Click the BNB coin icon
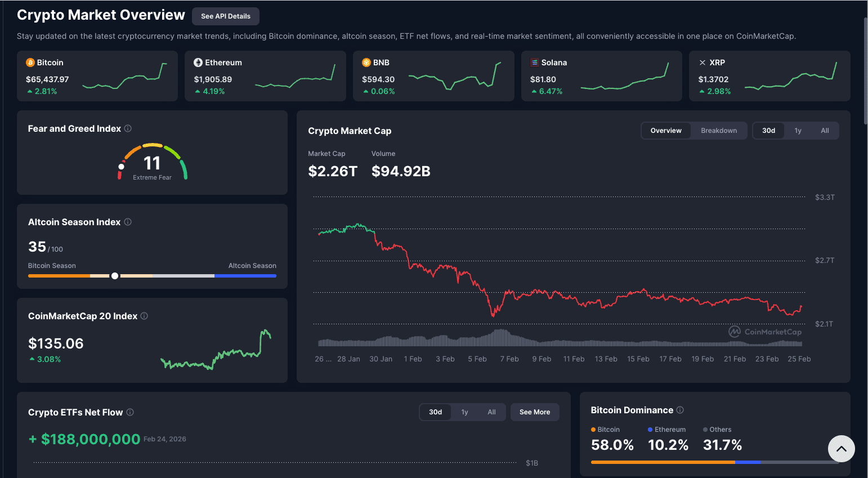This screenshot has height=478, width=868. point(366,62)
